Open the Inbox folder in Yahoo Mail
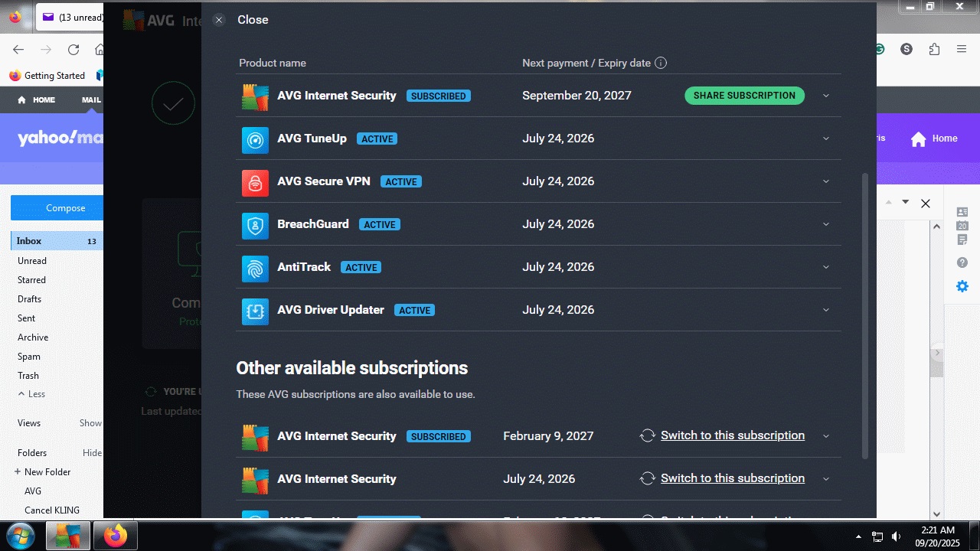980x551 pixels. tap(29, 241)
